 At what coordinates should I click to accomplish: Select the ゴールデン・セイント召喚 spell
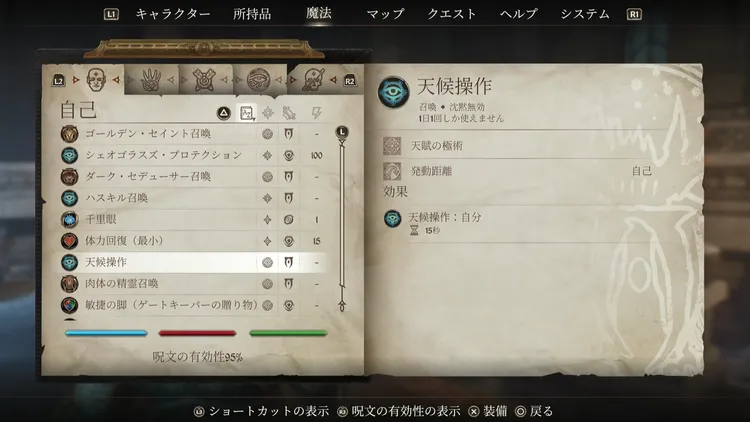[193, 133]
